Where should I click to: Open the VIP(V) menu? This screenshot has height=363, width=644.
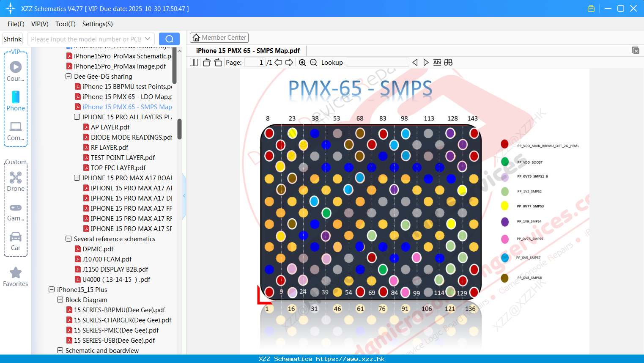click(40, 24)
